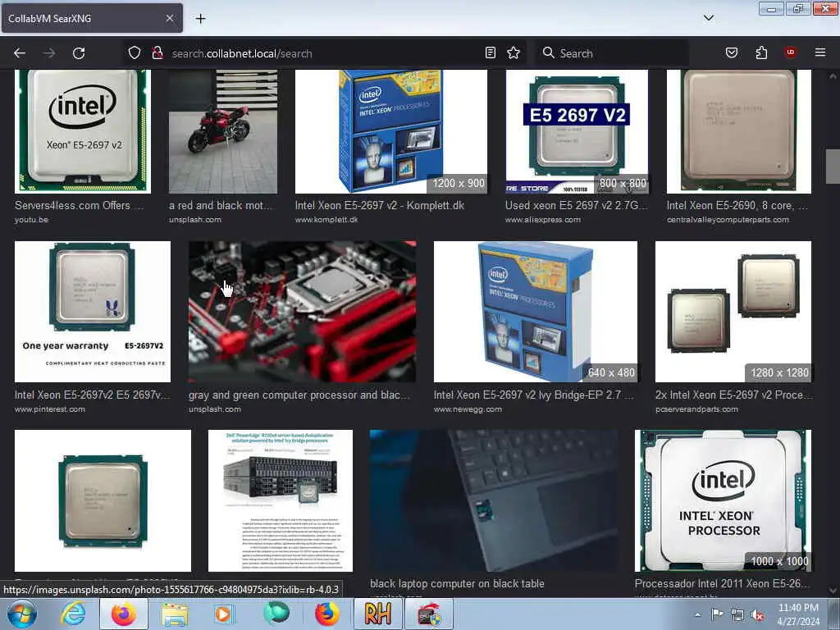The width and height of the screenshot is (840, 630).
Task: Close the CollabVM SearXNG tab
Action: point(169,18)
